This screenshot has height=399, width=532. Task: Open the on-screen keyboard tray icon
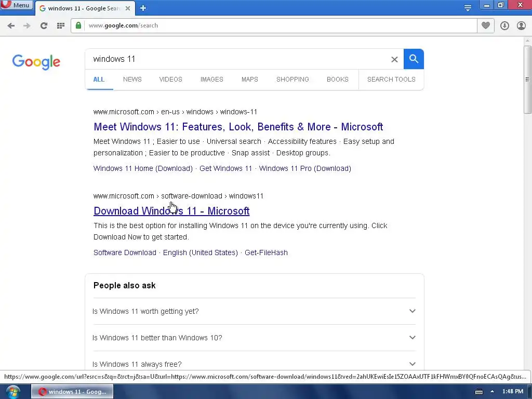478,392
